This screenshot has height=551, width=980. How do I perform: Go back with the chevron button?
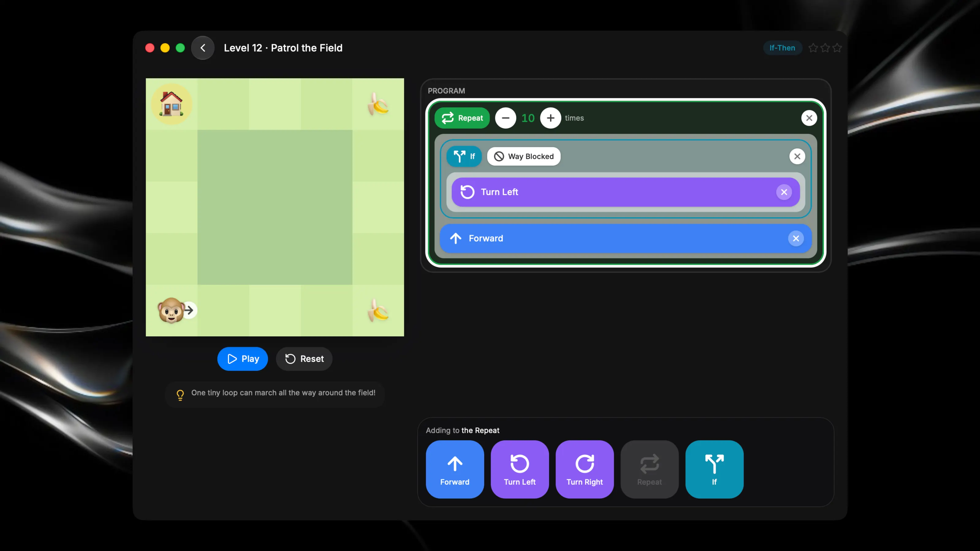tap(203, 48)
